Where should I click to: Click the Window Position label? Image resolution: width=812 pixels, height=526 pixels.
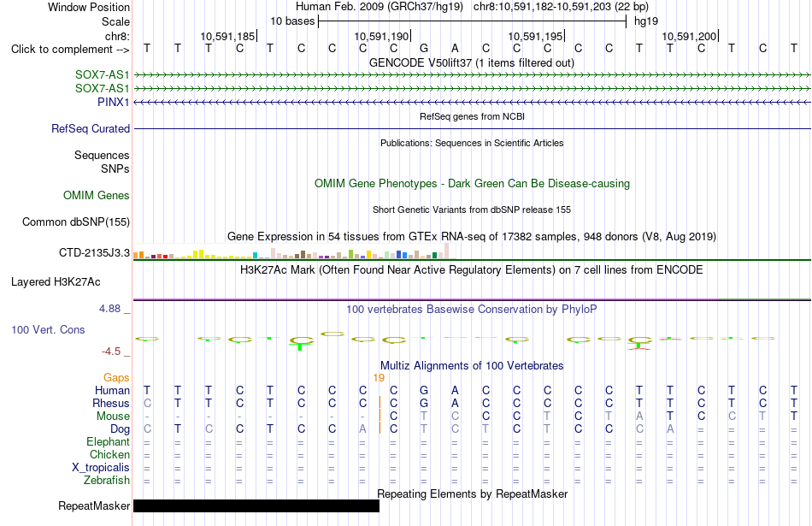(89, 7)
